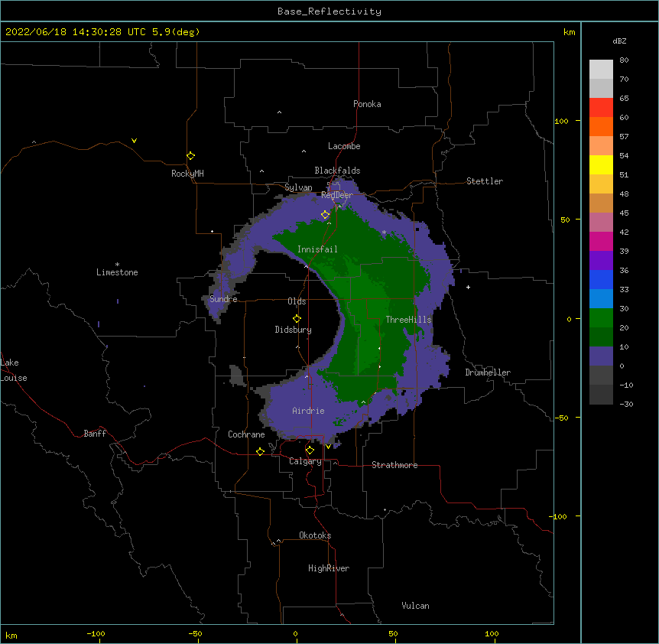Select the magenta 42 dBZ color swatch
The image size is (659, 644).
point(601,241)
